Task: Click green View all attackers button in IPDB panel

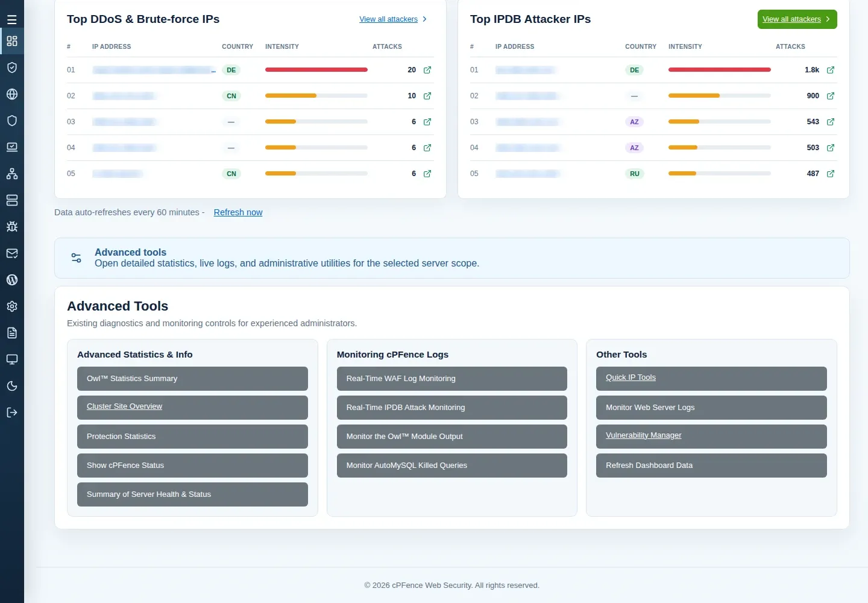Action: pos(797,19)
